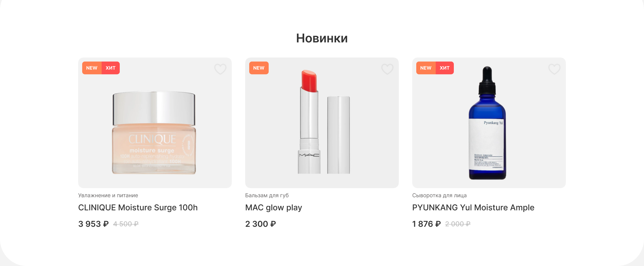Go to Увлажнение и питание category
644x266 pixels.
tap(108, 195)
